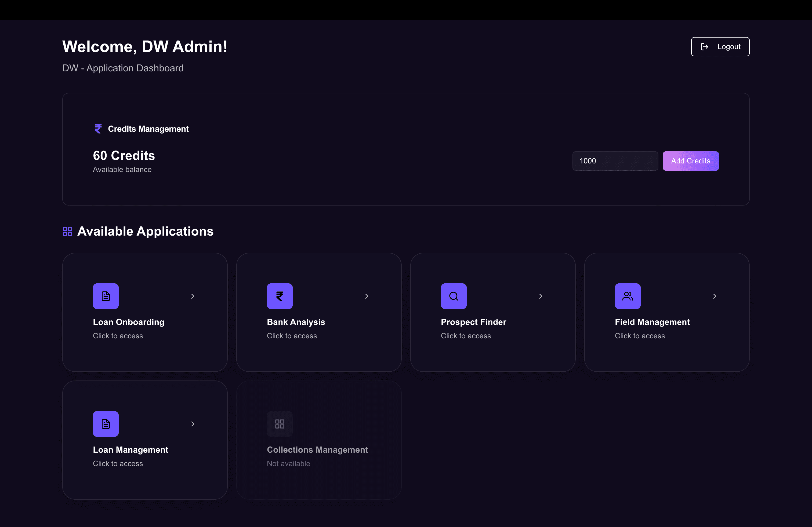
Task: Click the chevron on the Prospect Finder card
Action: (541, 296)
